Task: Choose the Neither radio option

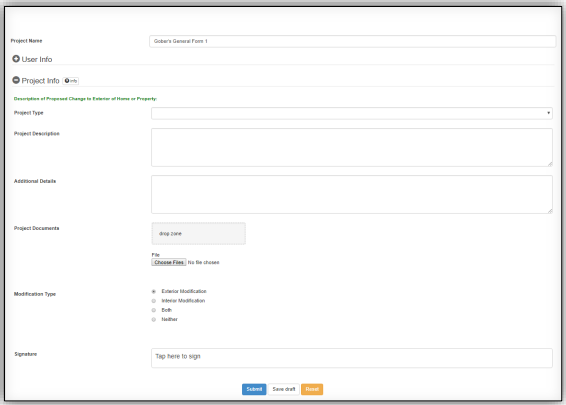Action: pos(154,319)
